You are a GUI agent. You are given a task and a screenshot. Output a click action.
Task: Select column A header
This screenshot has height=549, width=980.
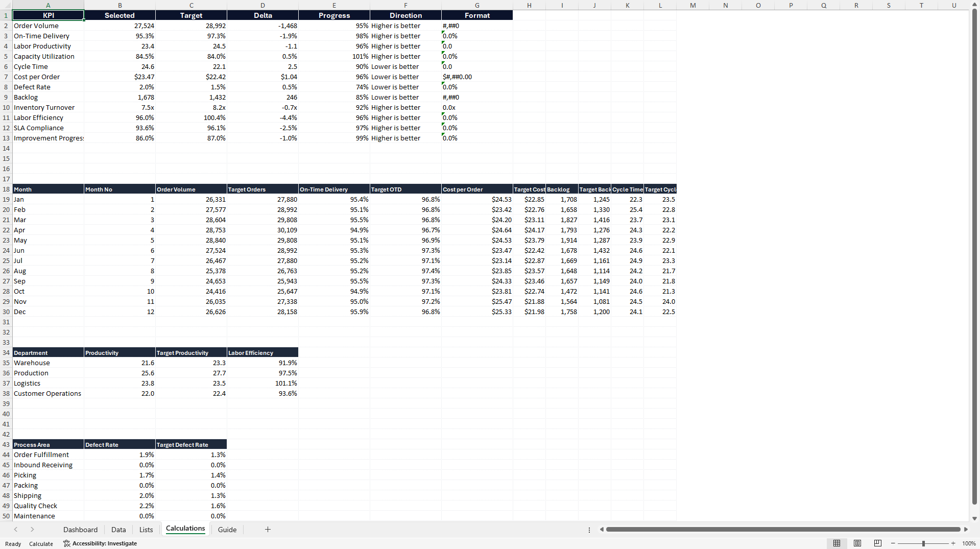49,5
